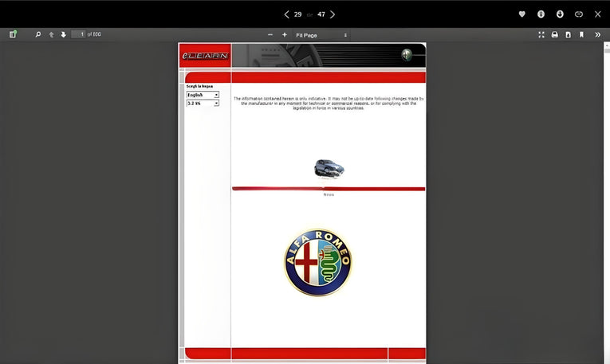The width and height of the screenshot is (610, 364).
Task: Open the PDF search magnifier tool
Action: click(x=38, y=34)
